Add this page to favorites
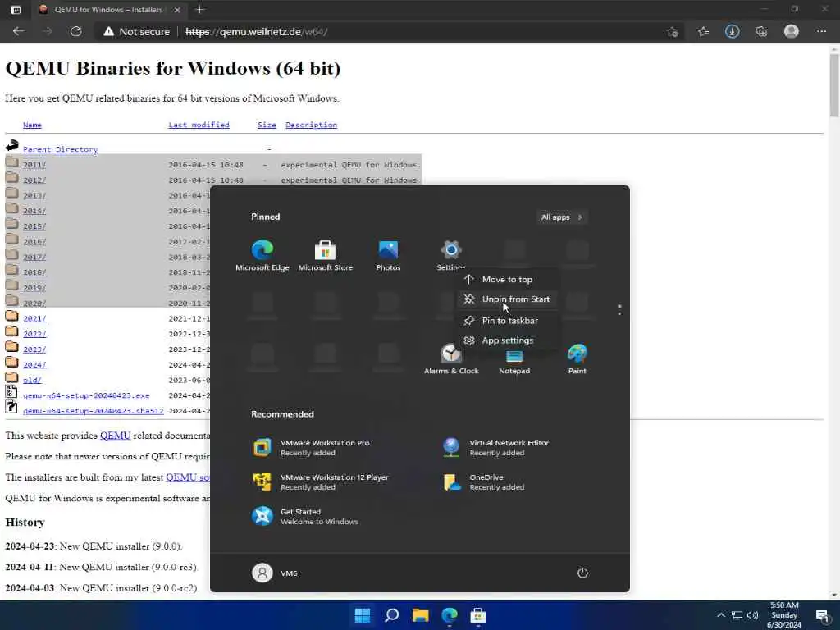The width and height of the screenshot is (840, 630). tap(673, 32)
